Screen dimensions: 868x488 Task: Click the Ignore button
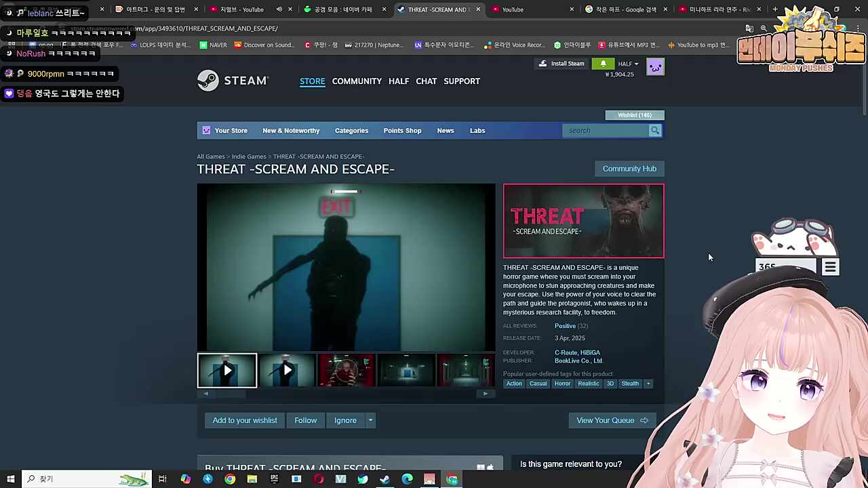pos(345,420)
